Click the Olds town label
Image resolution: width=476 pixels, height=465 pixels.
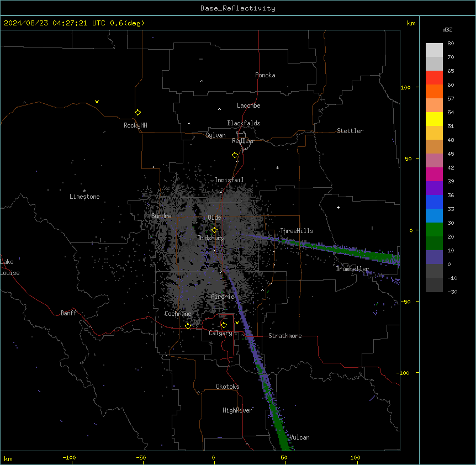pos(214,218)
